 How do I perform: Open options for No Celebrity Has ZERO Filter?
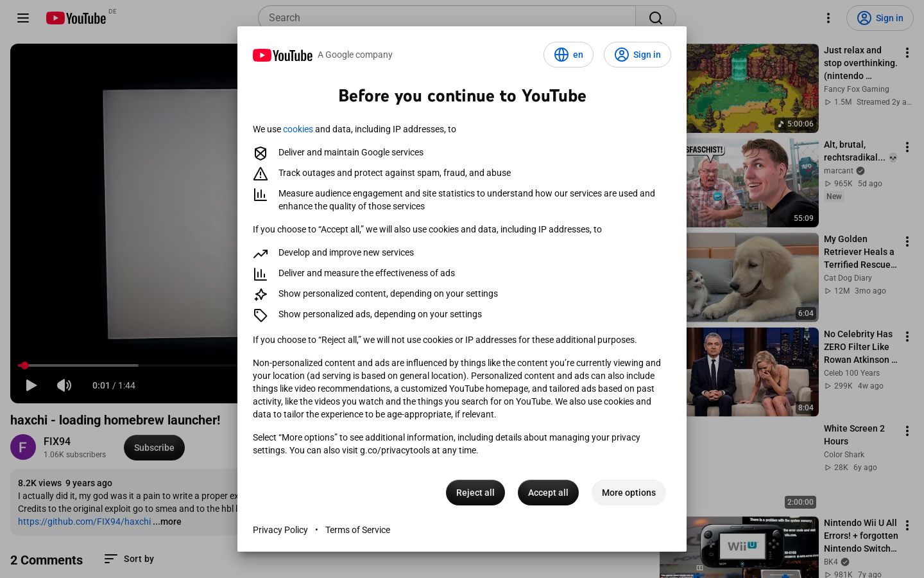click(x=907, y=337)
